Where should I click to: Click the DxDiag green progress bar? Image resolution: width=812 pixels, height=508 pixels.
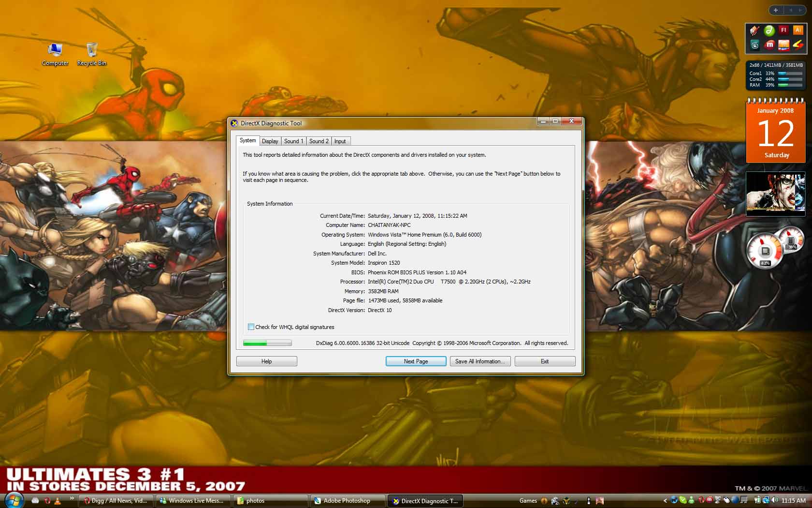click(267, 343)
